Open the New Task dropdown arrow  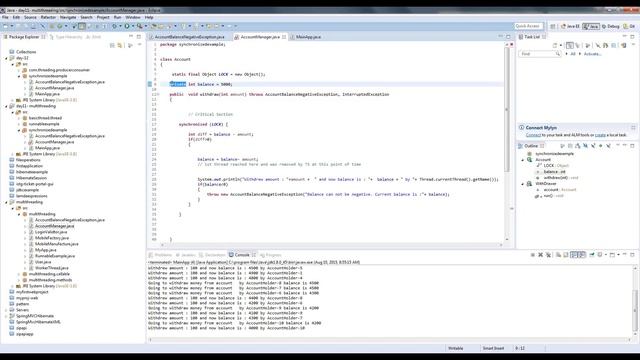pyautogui.click(x=561, y=45)
